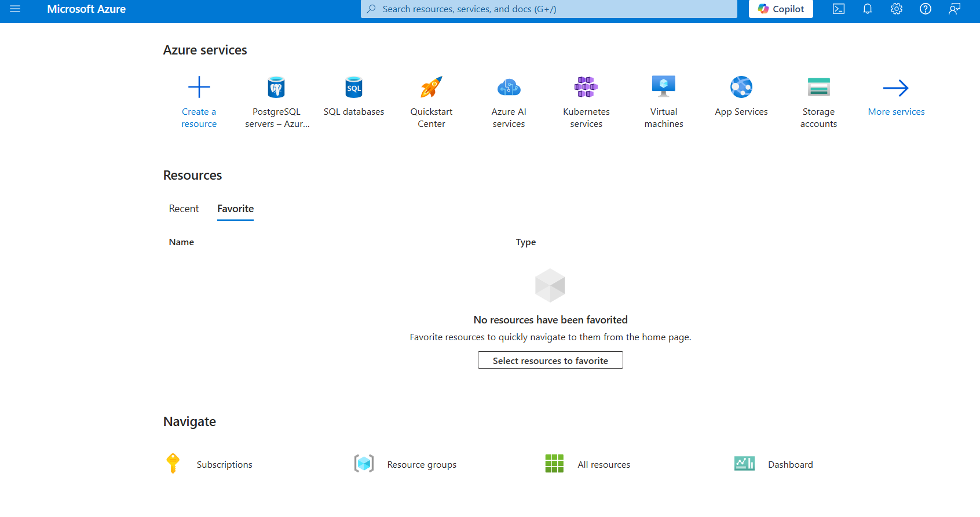Click the SQL databases label
This screenshot has width=980, height=517.
(x=354, y=112)
